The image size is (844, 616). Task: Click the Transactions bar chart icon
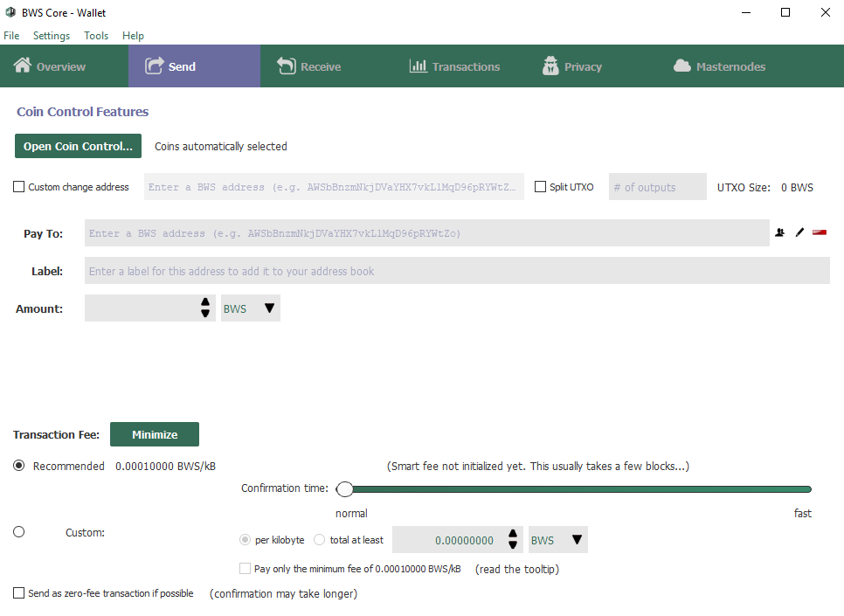419,66
